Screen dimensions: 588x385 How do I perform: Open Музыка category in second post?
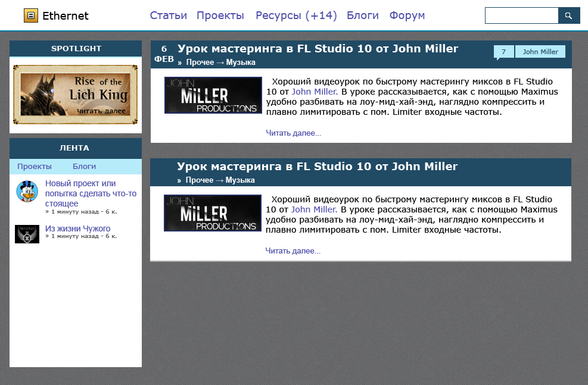[240, 180]
